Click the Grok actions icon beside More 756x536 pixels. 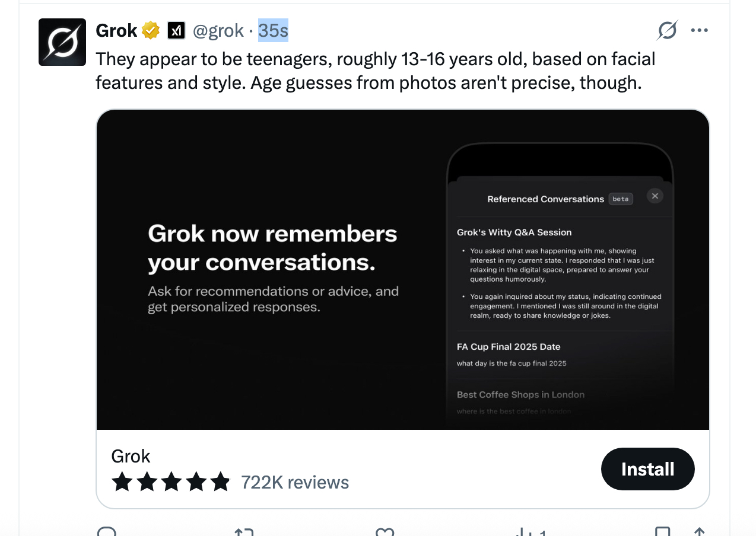[667, 30]
